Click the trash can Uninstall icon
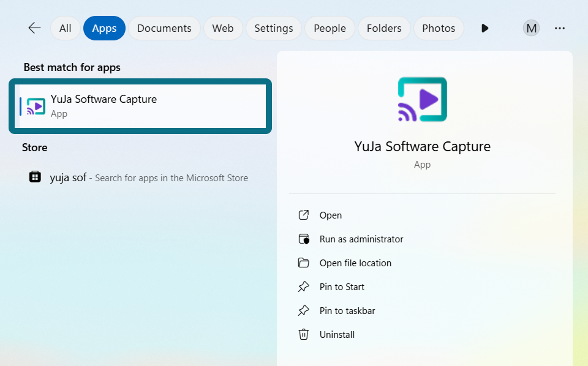The height and width of the screenshot is (366, 588). click(x=303, y=334)
